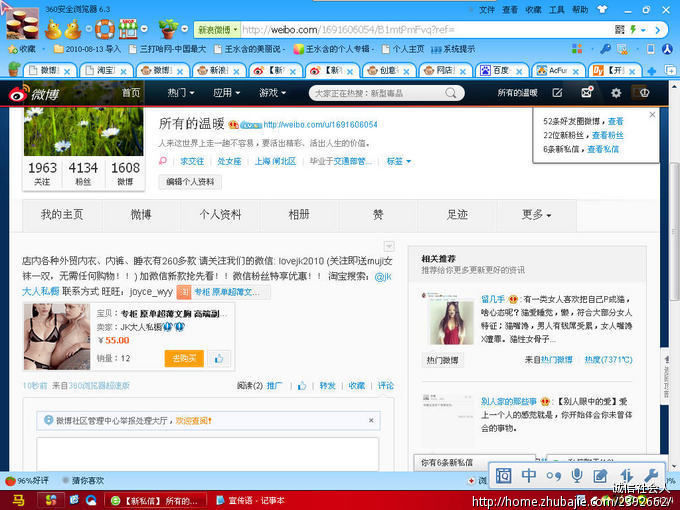Image resolution: width=680 pixels, height=510 pixels.
Task: Open the 文件 browser menu
Action: click(487, 10)
